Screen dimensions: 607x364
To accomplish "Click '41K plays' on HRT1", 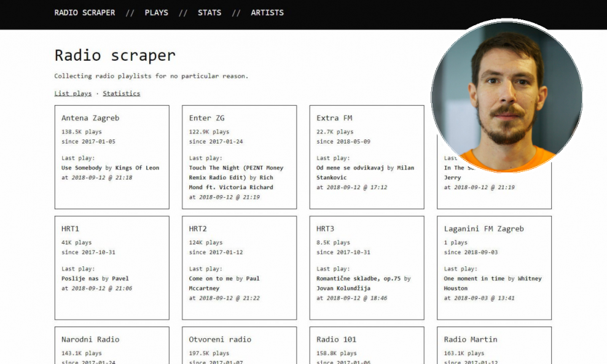I will pyautogui.click(x=76, y=242).
